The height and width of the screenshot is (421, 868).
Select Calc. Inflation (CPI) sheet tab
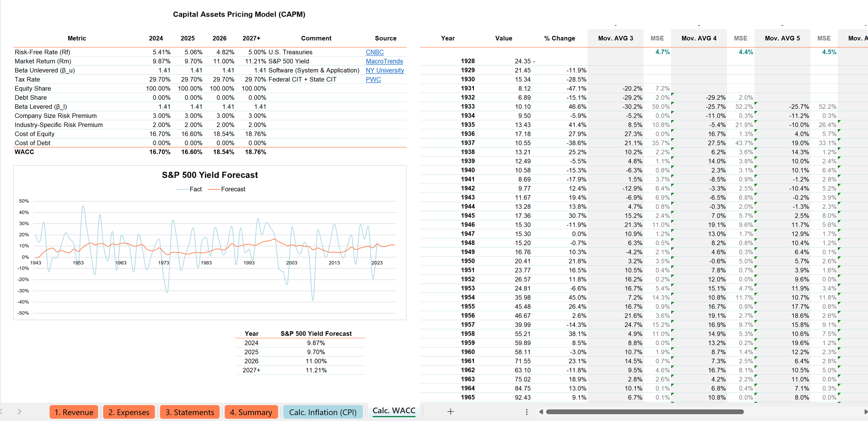click(323, 412)
